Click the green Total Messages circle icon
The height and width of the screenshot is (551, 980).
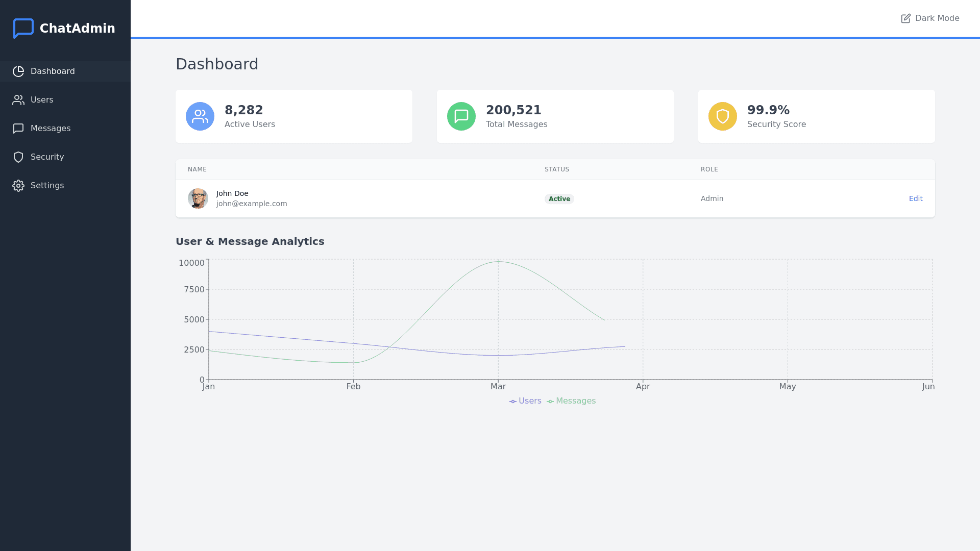(x=461, y=116)
